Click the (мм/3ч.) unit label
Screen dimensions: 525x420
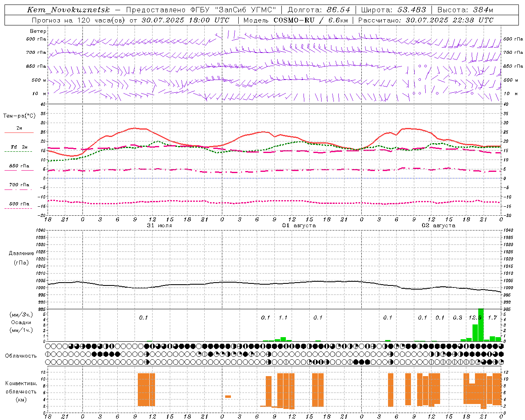click(x=21, y=315)
